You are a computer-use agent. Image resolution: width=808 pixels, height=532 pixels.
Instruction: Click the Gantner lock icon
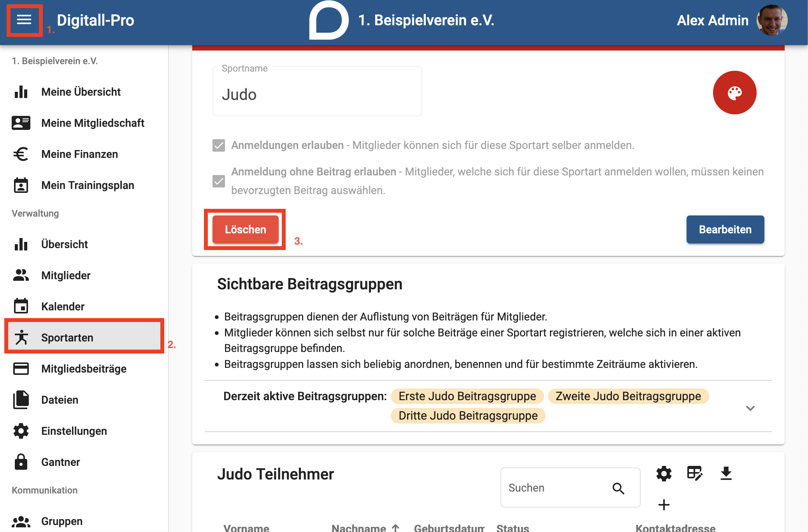coord(21,462)
